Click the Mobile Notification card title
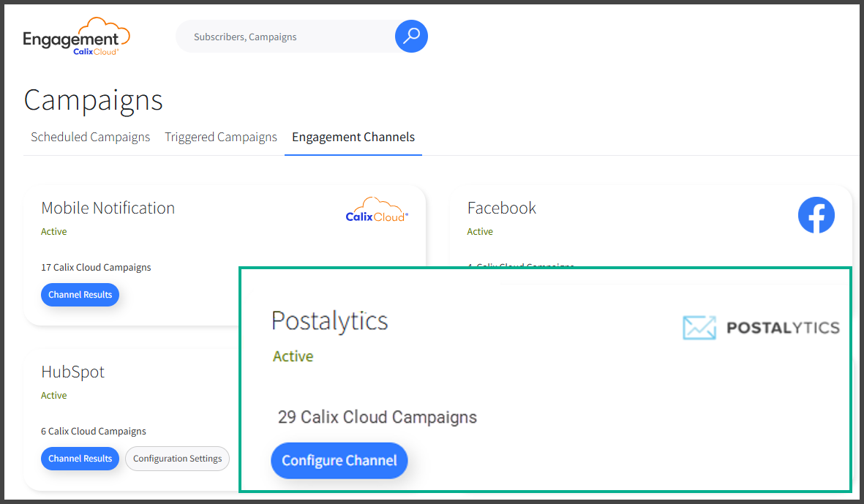 tap(108, 208)
